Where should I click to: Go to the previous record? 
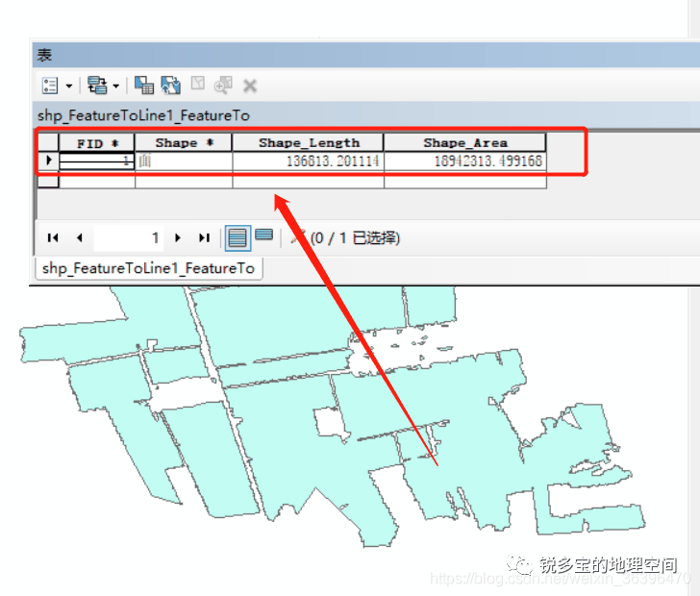click(79, 237)
